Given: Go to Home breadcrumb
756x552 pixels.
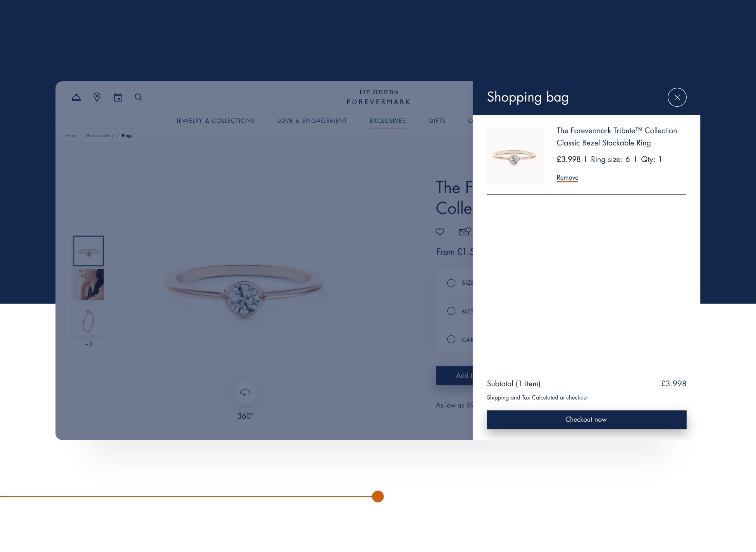Looking at the screenshot, I should tap(72, 135).
